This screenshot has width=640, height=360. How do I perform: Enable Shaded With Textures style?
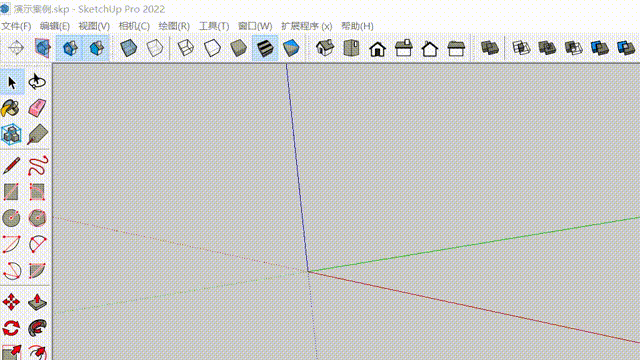(x=265, y=48)
